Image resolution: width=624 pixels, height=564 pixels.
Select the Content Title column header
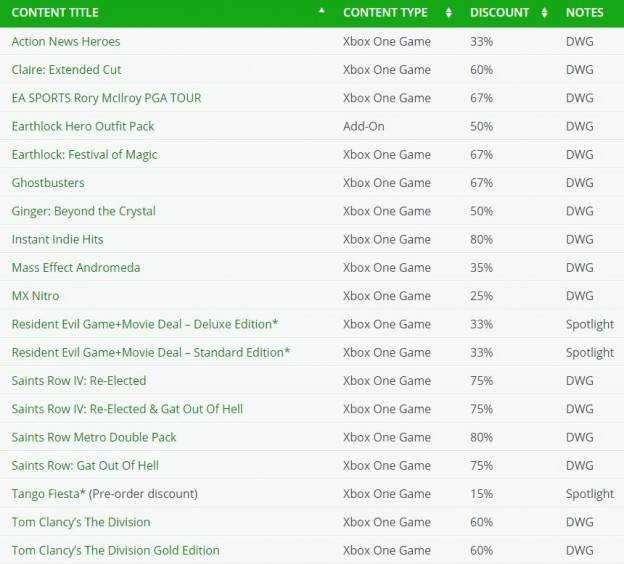tap(55, 13)
